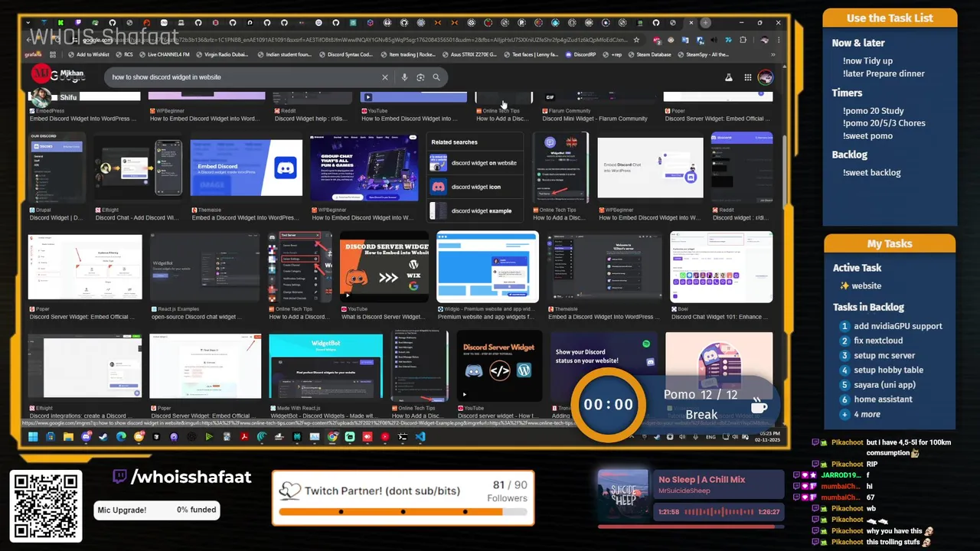Open the Widgie premium website widgets thumbnail
Viewport: 980px width, 551px height.
pos(488,267)
